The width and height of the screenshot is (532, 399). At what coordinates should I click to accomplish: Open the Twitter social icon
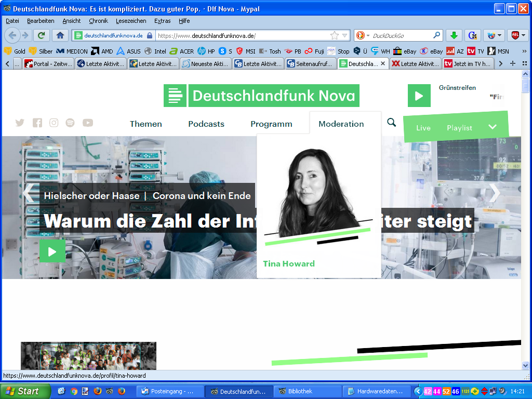click(x=20, y=123)
